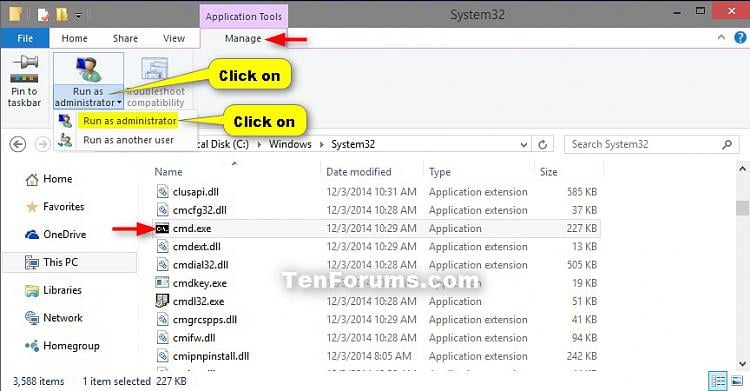Sort by the Name column header
This screenshot has height=391, width=750.
click(168, 172)
